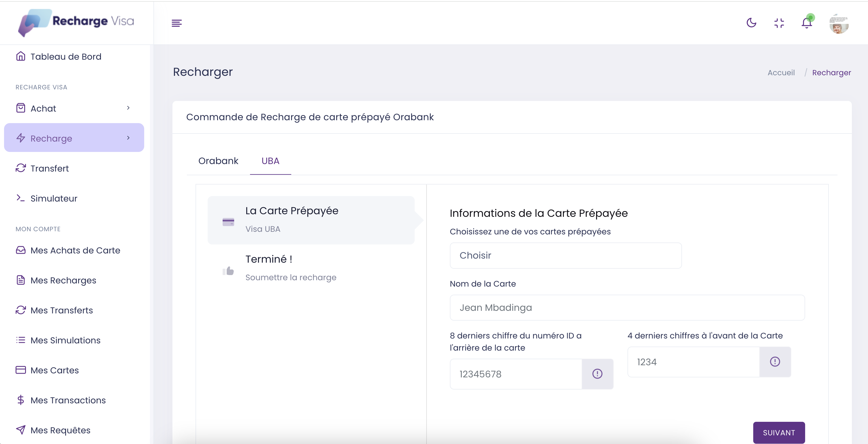Expand the Recharge submenu chevron
Image resolution: width=868 pixels, height=444 pixels.
point(128,138)
